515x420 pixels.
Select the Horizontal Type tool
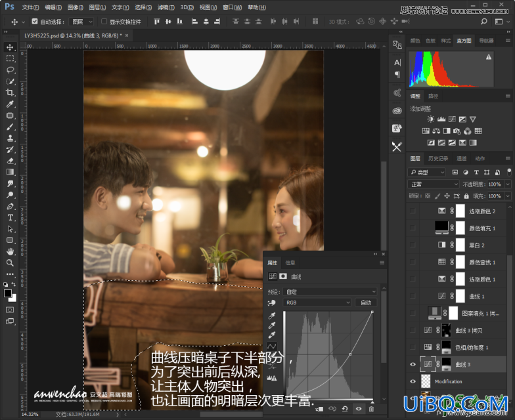[x=10, y=218]
